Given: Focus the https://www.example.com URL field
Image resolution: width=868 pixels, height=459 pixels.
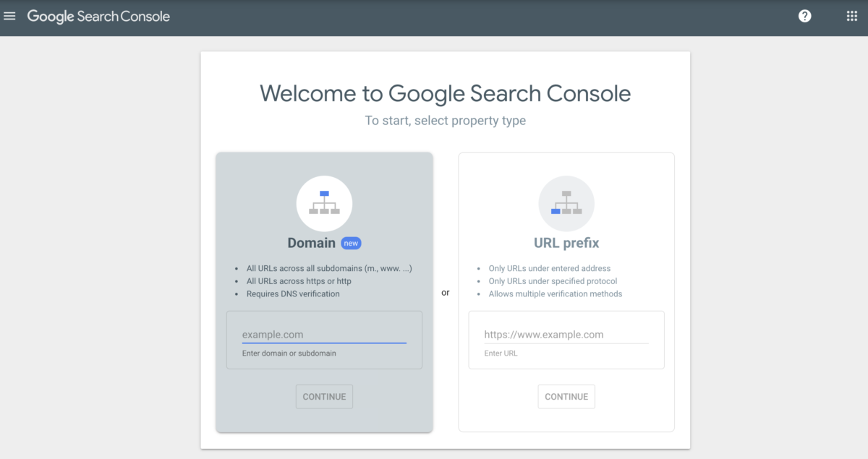Looking at the screenshot, I should point(566,335).
